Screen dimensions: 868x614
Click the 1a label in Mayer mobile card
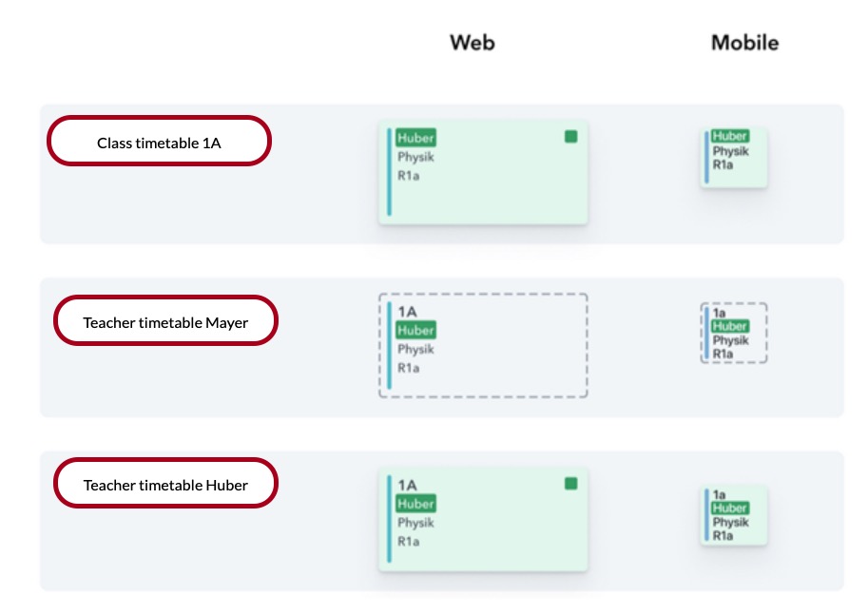point(720,313)
